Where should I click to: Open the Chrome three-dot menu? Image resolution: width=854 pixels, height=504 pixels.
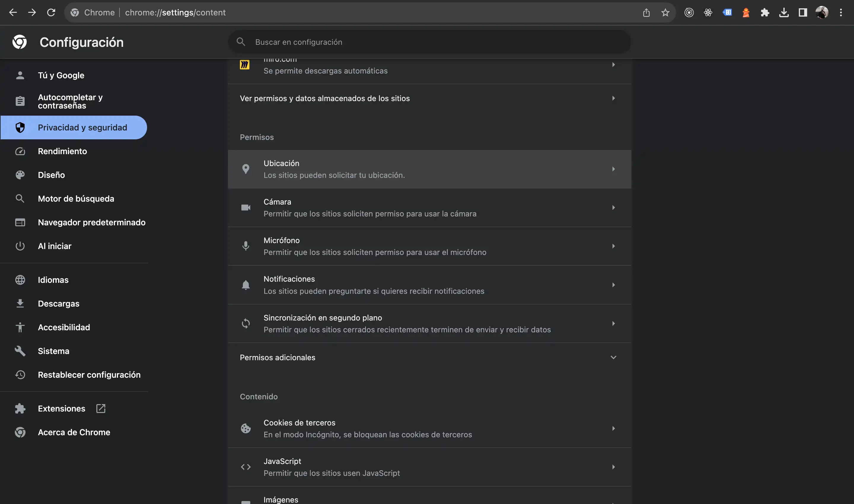pos(841,12)
